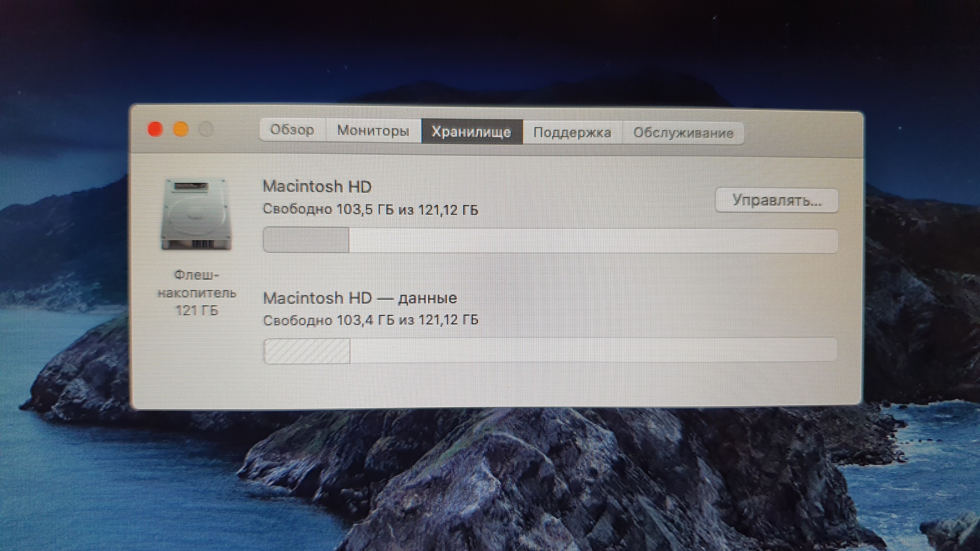The width and height of the screenshot is (980, 551).
Task: Click the Флеш-накопитель 121 ГБ label
Action: (197, 293)
